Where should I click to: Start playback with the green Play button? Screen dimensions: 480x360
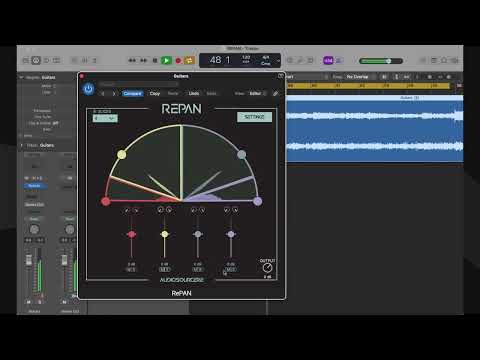pyautogui.click(x=166, y=60)
